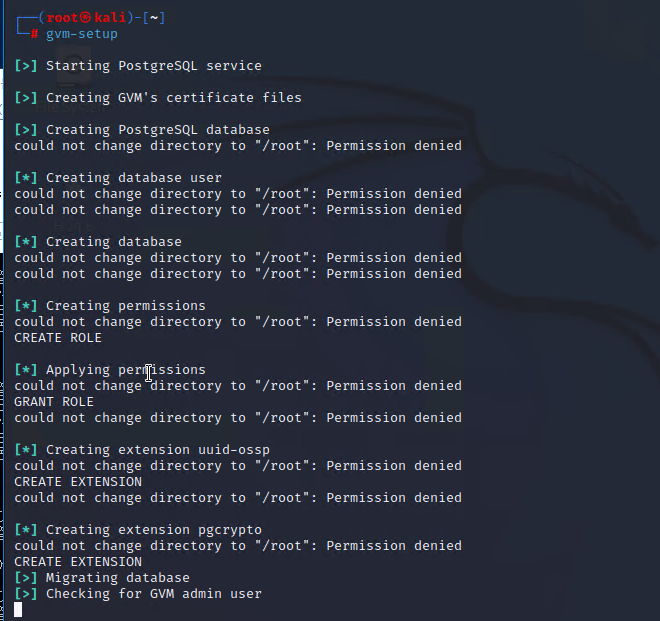660x621 pixels.
Task: Select the Creating PostgreSQL database line
Action: (x=157, y=130)
